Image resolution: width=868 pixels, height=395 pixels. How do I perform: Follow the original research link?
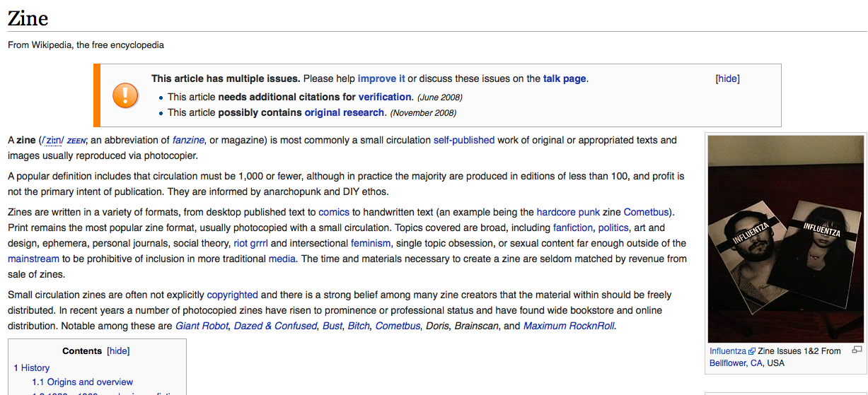[345, 112]
